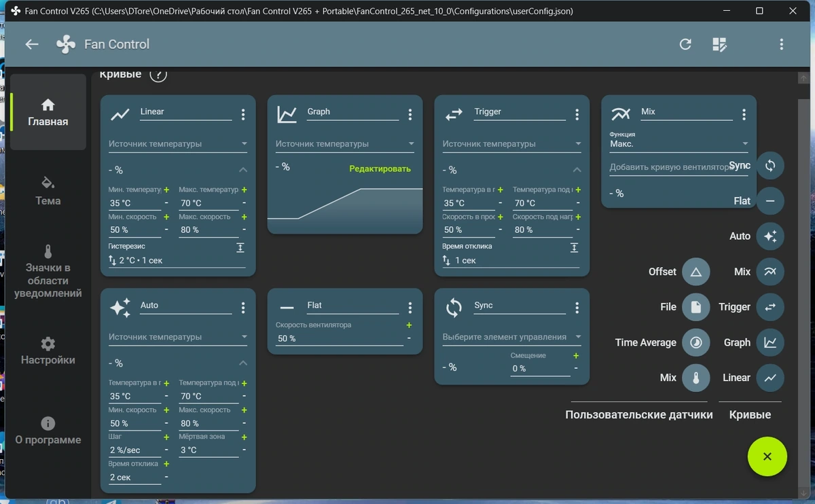815x504 pixels.
Task: Open Linear card temperature source dropdown
Action: tap(178, 144)
